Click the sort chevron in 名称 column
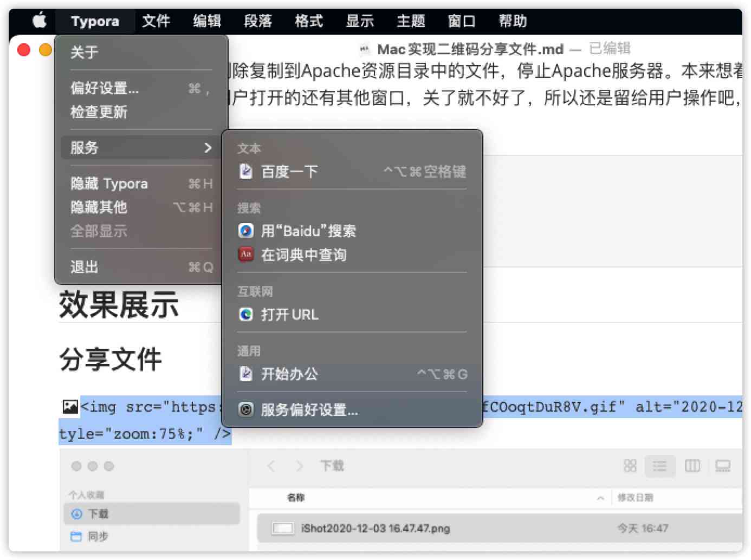 [600, 498]
